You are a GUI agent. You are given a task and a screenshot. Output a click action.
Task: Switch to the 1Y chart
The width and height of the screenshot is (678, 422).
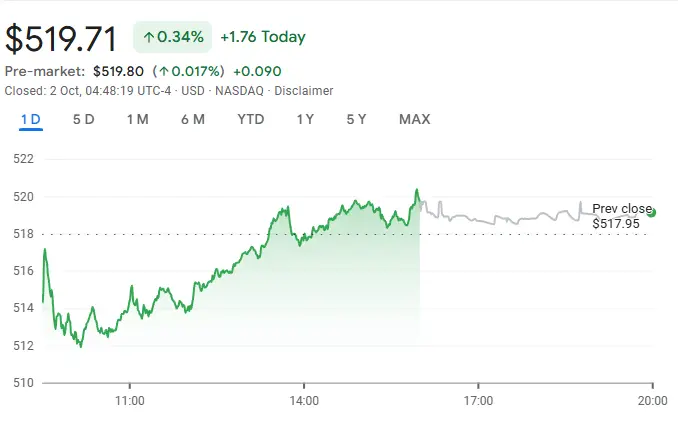pos(305,120)
